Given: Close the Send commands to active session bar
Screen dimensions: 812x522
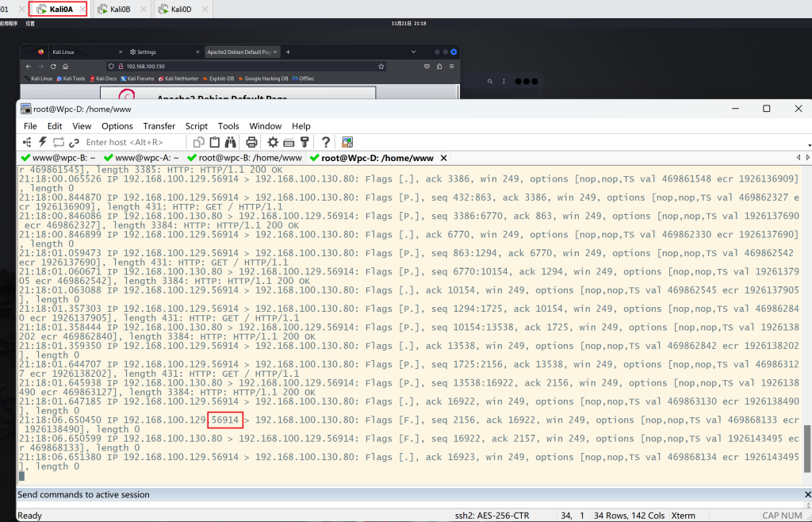Looking at the screenshot, I should 806,494.
